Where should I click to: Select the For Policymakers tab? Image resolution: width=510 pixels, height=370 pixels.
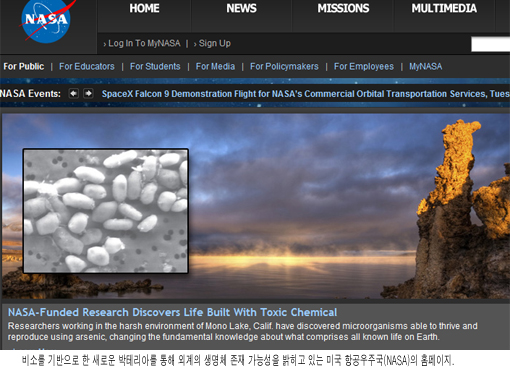(284, 66)
